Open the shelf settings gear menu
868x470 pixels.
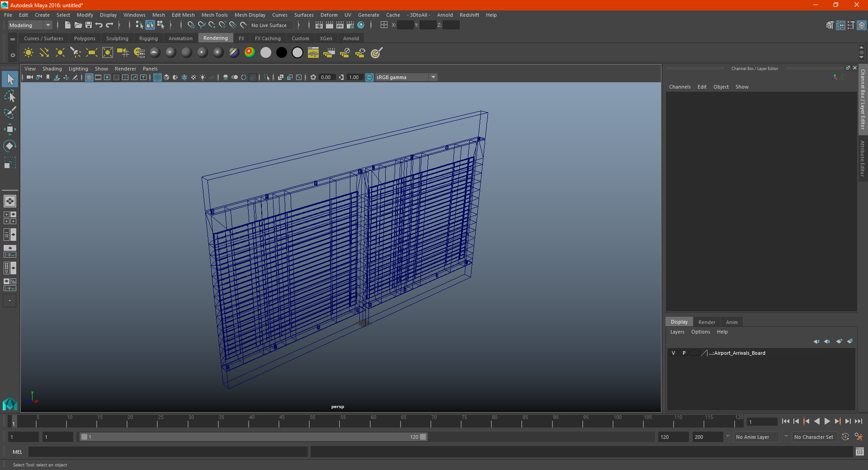(13, 55)
